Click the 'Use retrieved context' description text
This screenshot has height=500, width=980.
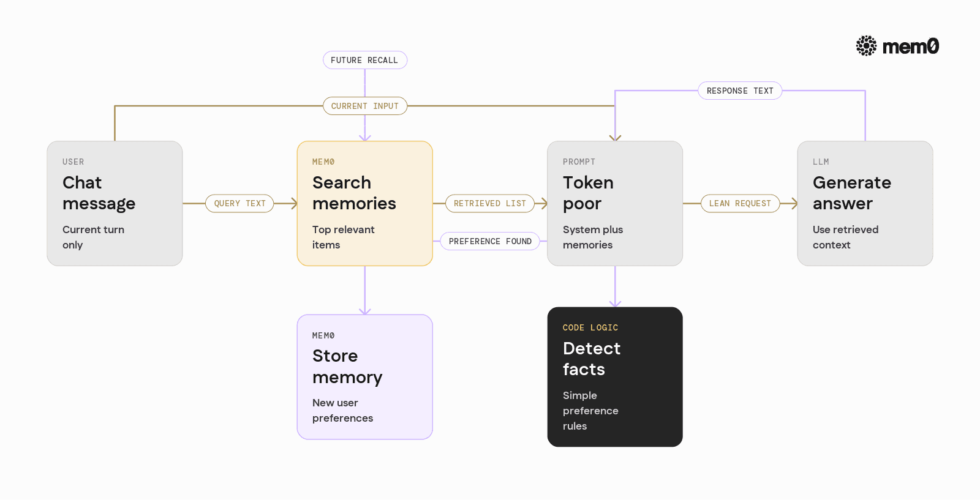click(x=845, y=237)
